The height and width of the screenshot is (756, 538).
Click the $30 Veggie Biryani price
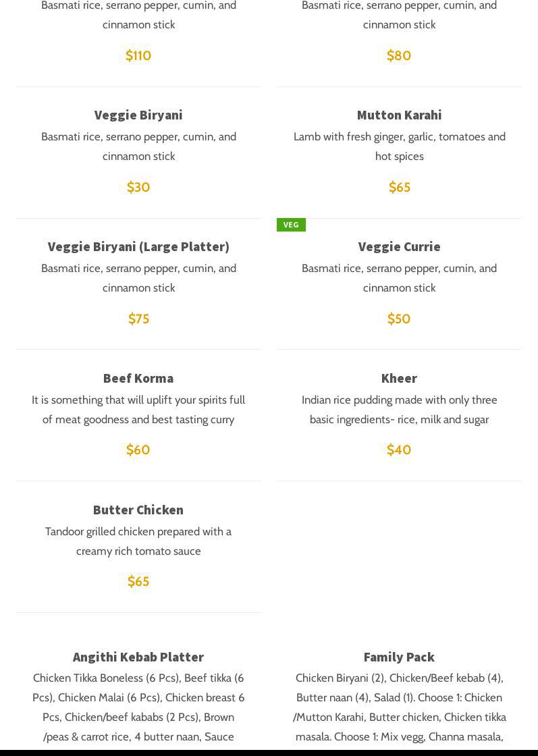tap(138, 187)
